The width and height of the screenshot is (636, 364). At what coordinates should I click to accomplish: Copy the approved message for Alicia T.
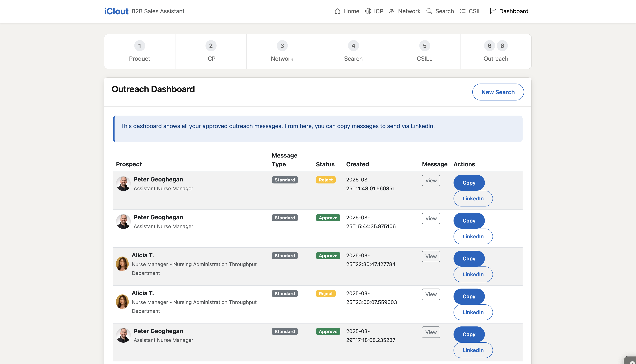tap(469, 259)
